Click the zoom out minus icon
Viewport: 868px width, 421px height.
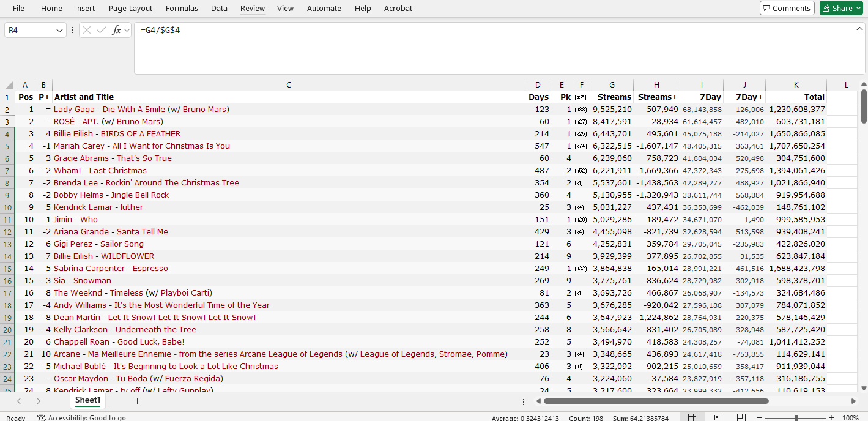tap(760, 418)
